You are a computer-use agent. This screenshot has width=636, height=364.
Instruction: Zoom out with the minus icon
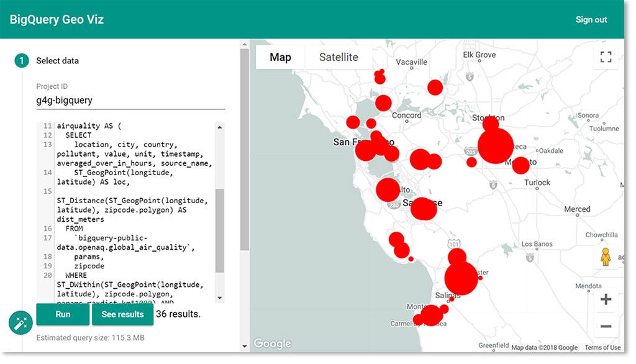pos(606,326)
